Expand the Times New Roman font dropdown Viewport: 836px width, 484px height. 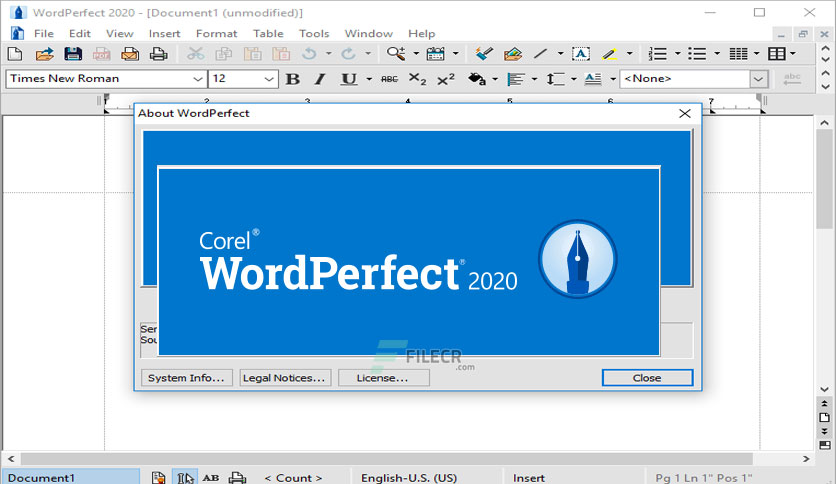pos(197,79)
